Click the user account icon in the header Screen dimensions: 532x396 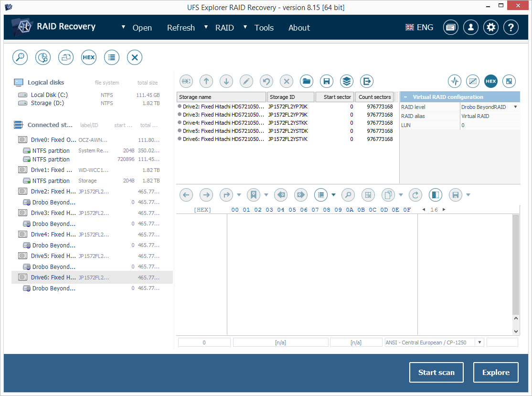471,28
